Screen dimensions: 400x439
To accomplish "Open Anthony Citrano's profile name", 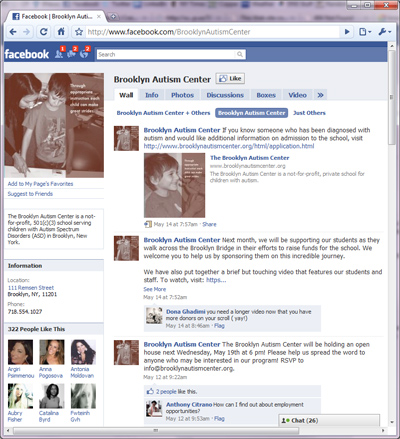I will pyautogui.click(x=189, y=404).
